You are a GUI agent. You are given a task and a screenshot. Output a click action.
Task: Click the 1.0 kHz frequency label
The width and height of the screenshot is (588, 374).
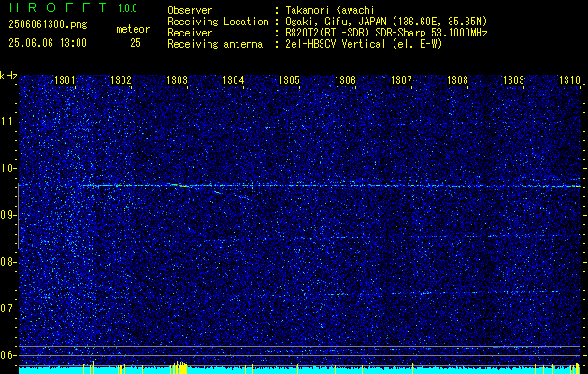click(7, 168)
